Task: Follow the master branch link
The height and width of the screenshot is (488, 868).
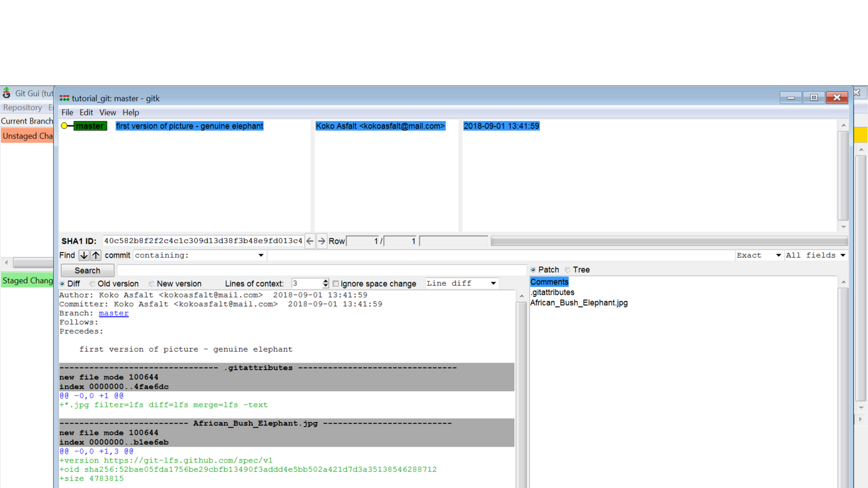Action: [114, 313]
